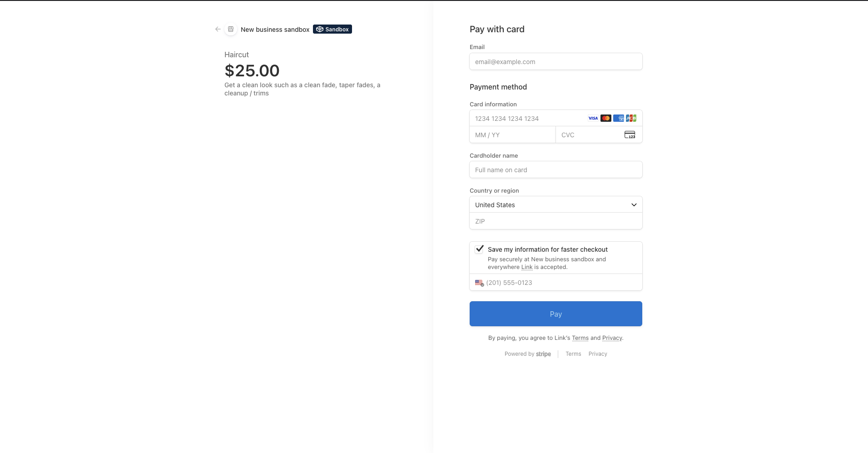Open the US flag phone country selector
Image resolution: width=868 pixels, height=453 pixels.
(x=479, y=283)
